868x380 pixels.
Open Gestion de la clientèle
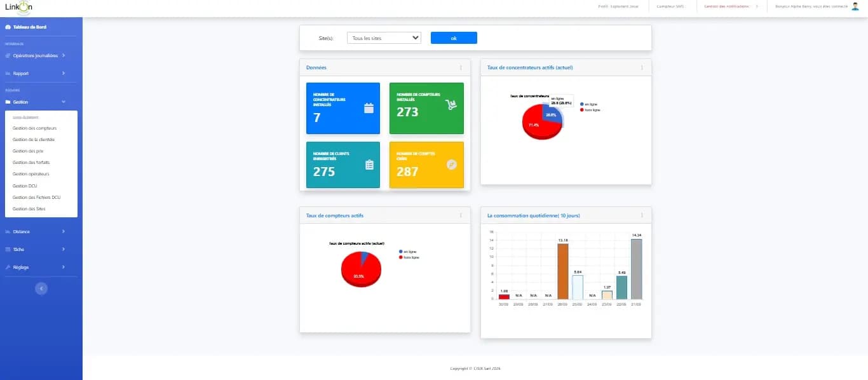(x=34, y=139)
